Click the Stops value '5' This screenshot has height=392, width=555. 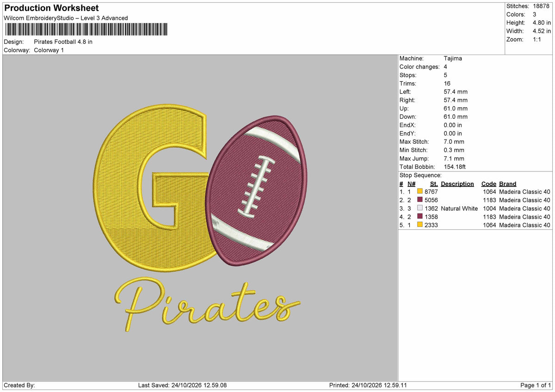click(x=445, y=75)
